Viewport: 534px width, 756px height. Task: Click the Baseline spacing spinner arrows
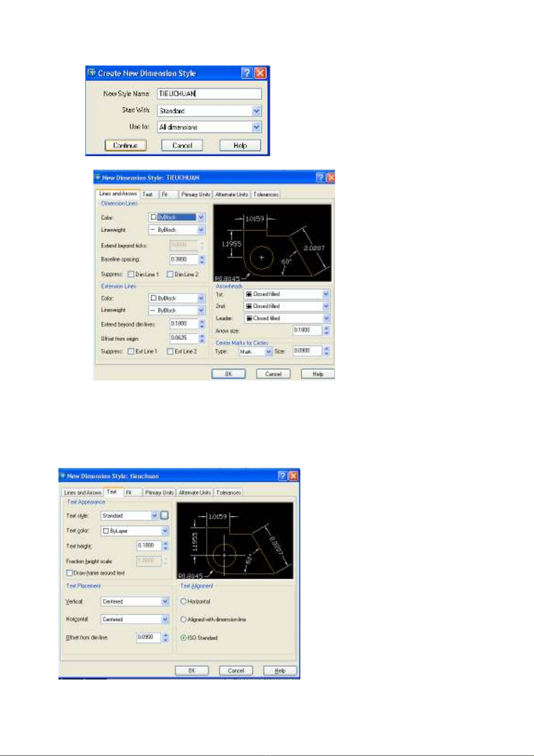(202, 259)
